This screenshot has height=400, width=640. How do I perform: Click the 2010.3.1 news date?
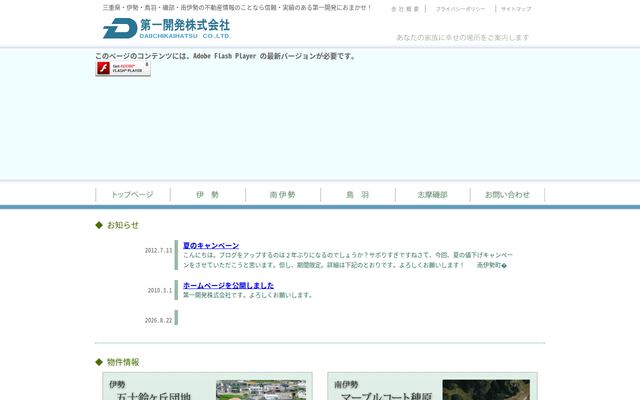[160, 290]
